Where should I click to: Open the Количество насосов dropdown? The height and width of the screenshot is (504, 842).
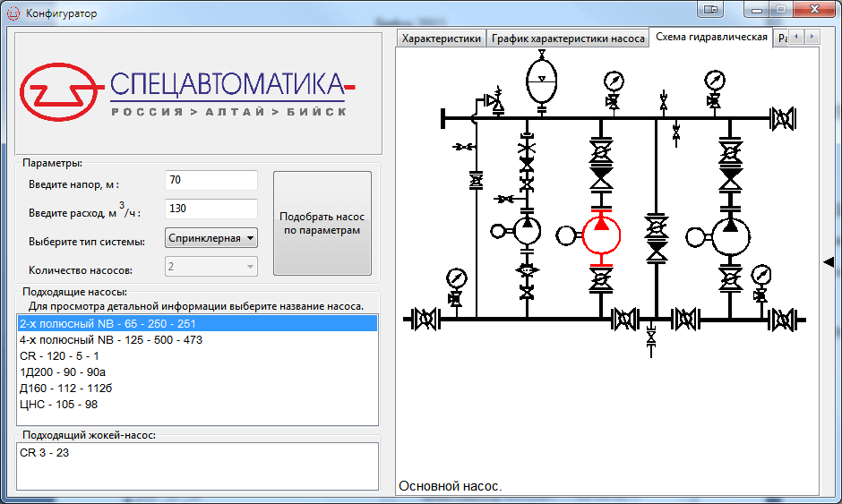tap(211, 266)
